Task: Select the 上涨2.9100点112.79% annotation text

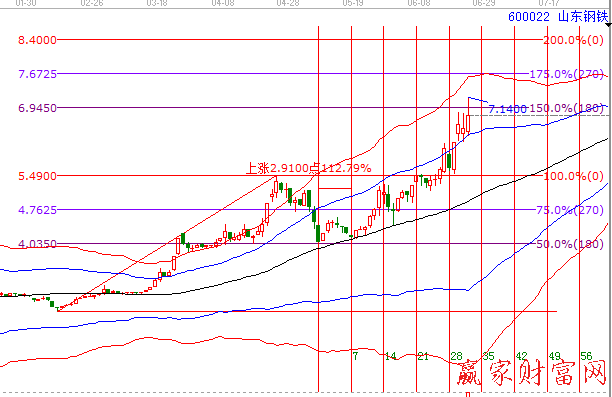Action: 308,168
